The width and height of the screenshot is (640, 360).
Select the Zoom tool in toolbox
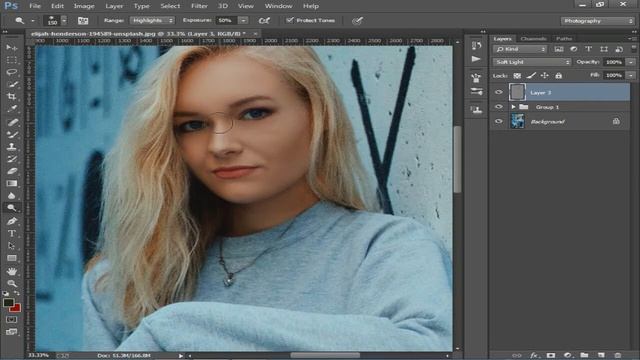(x=11, y=283)
